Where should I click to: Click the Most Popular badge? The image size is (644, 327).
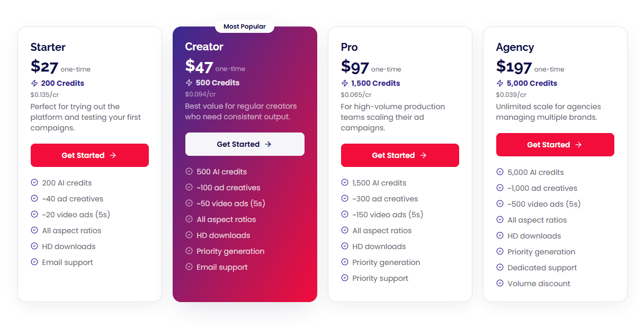point(245,26)
